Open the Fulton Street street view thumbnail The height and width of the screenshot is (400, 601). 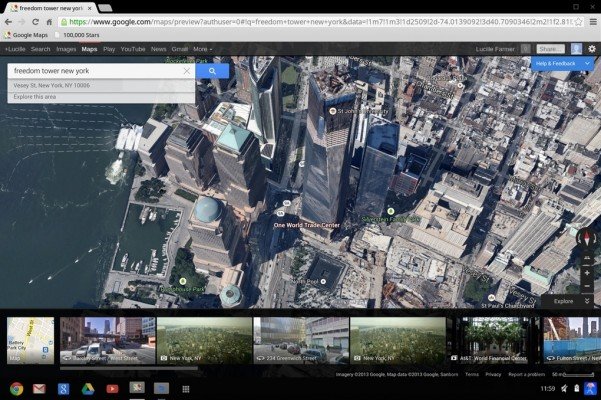click(x=572, y=340)
